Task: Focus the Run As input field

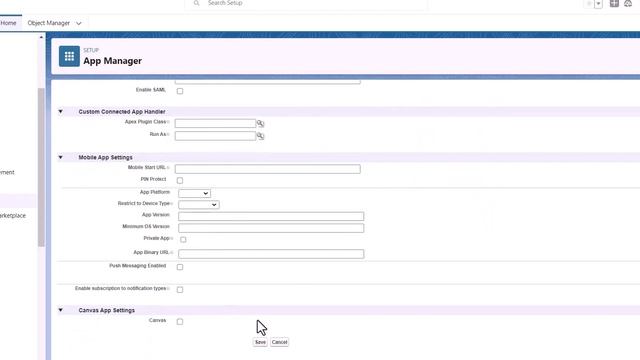Action: (x=216, y=136)
